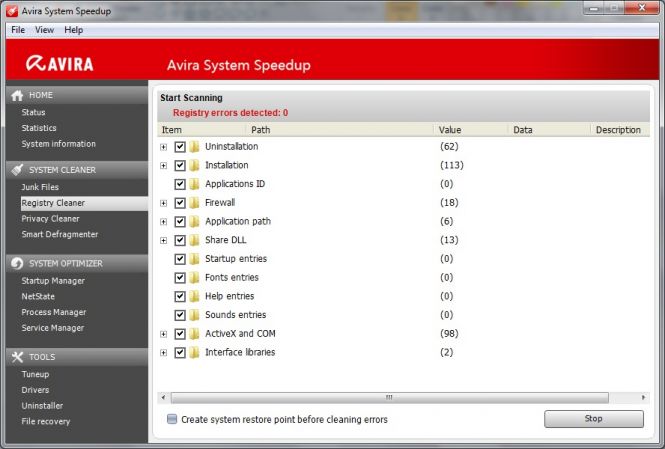Expand the Firewall tree node
The height and width of the screenshot is (449, 665).
point(163,203)
